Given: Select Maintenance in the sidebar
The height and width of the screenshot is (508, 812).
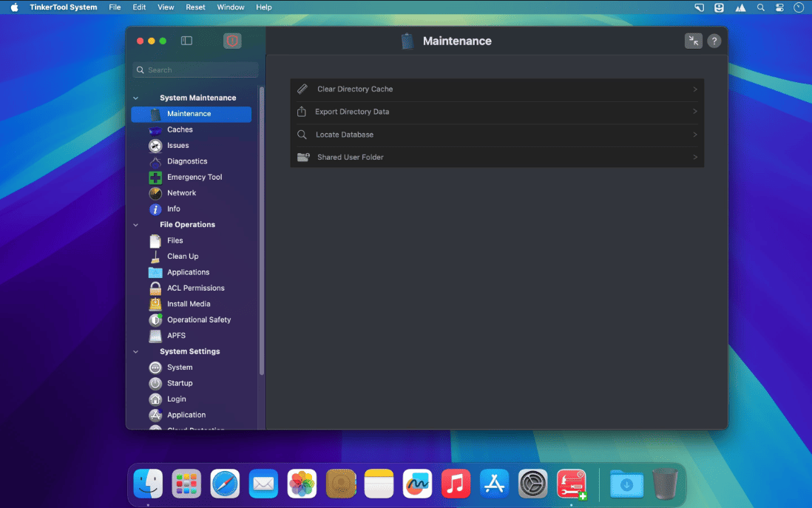Looking at the screenshot, I should 191,114.
